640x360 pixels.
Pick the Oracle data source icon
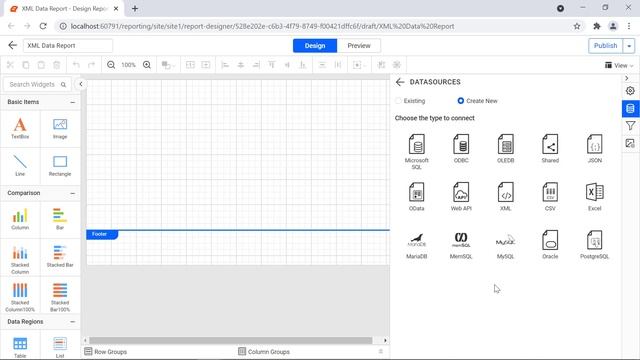coord(550,244)
